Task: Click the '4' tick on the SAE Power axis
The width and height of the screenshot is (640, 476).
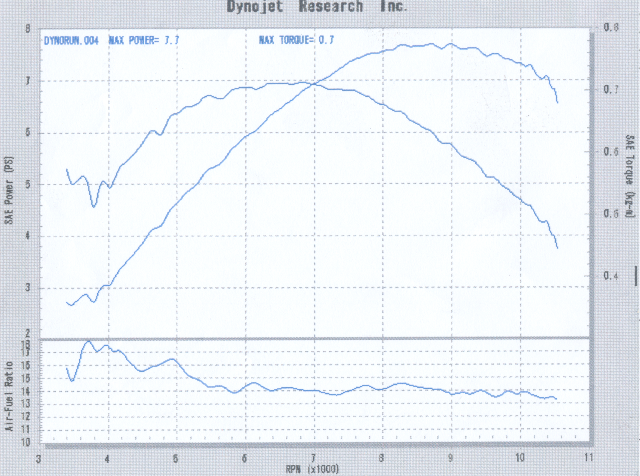Action: coord(28,236)
